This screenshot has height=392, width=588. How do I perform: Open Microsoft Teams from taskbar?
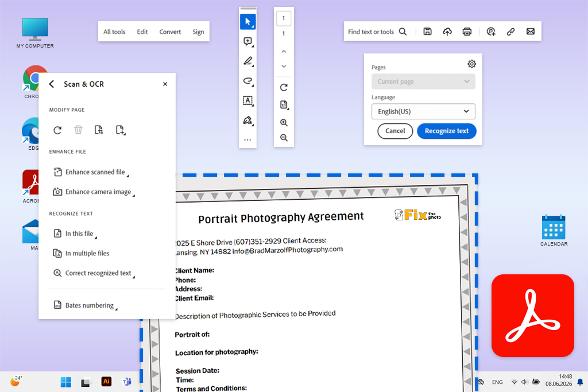[x=127, y=382]
